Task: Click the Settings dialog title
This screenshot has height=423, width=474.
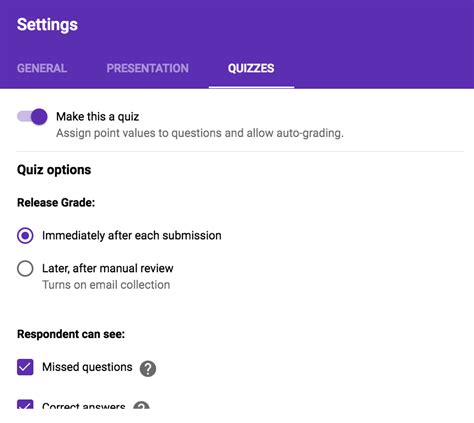Action: [47, 25]
